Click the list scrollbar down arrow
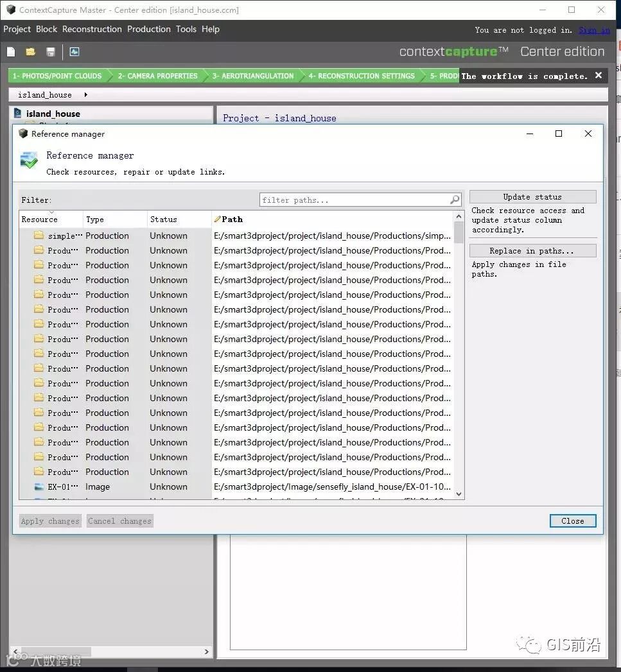The height and width of the screenshot is (672, 621). pyautogui.click(x=459, y=494)
